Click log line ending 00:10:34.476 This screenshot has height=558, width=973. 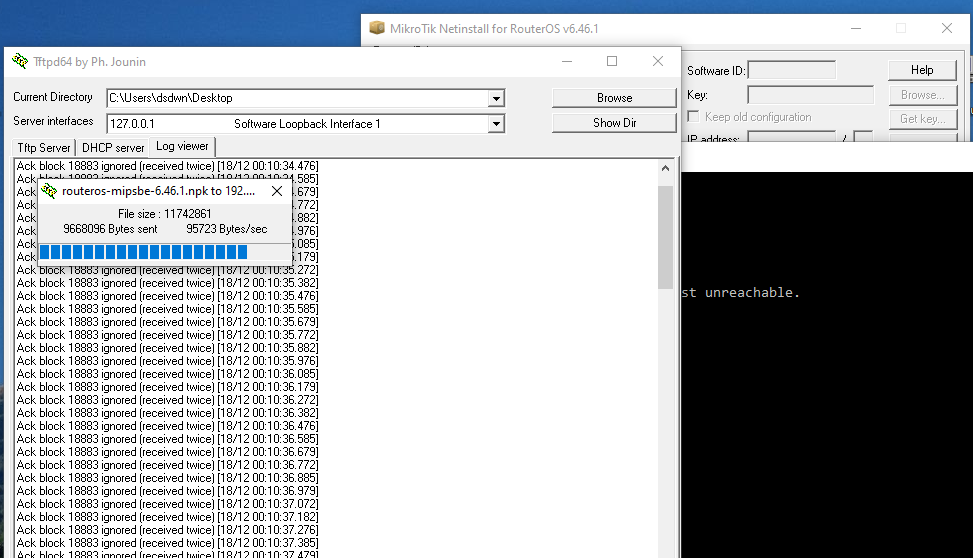coord(168,166)
